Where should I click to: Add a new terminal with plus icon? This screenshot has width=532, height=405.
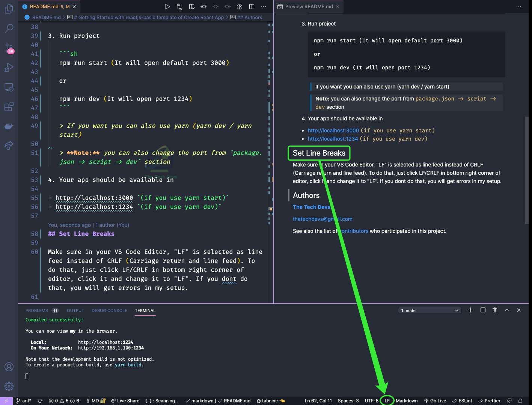point(470,310)
